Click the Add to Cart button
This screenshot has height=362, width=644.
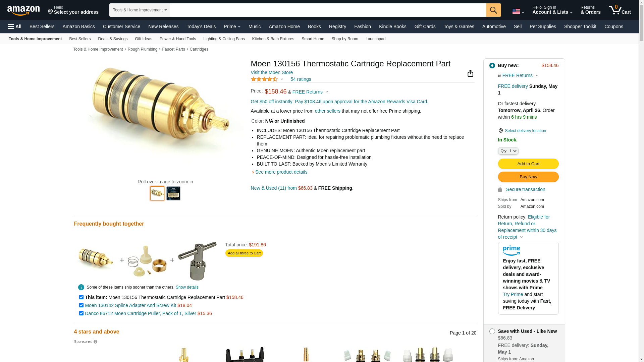[528, 164]
